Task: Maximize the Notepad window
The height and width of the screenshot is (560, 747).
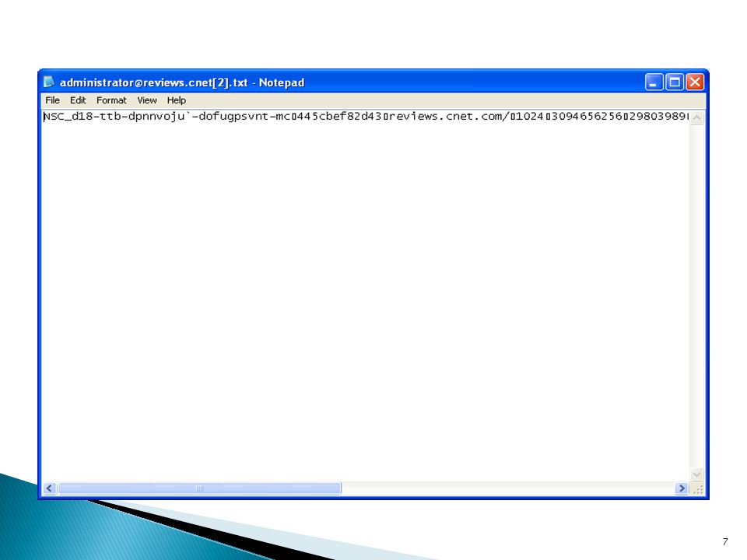Action: [x=674, y=82]
